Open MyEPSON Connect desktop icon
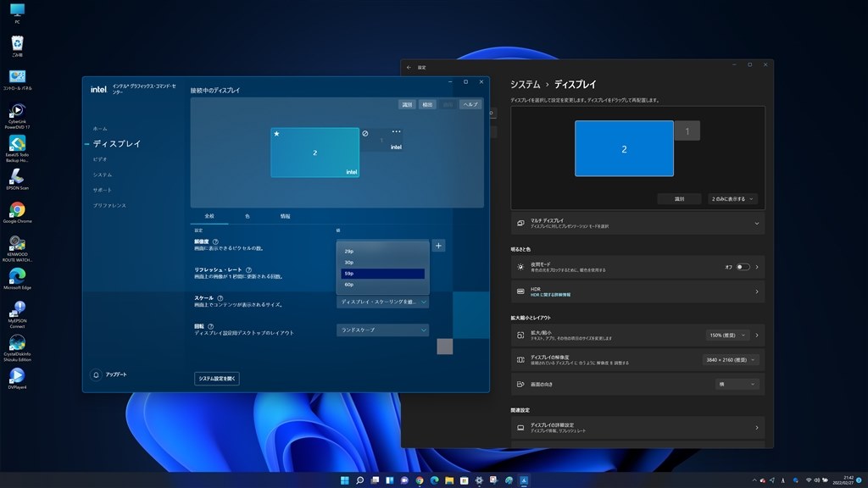The image size is (868, 488). pos(17,315)
